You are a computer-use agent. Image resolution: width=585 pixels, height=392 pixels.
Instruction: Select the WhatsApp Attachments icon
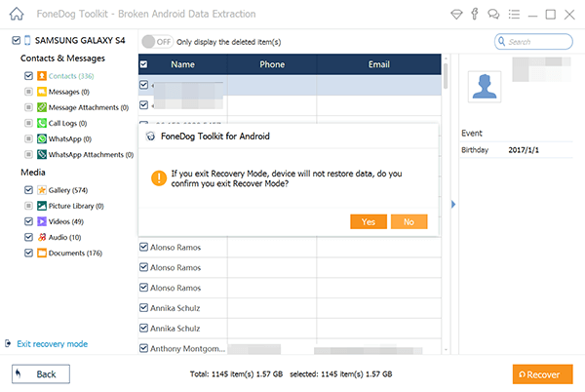[42, 154]
